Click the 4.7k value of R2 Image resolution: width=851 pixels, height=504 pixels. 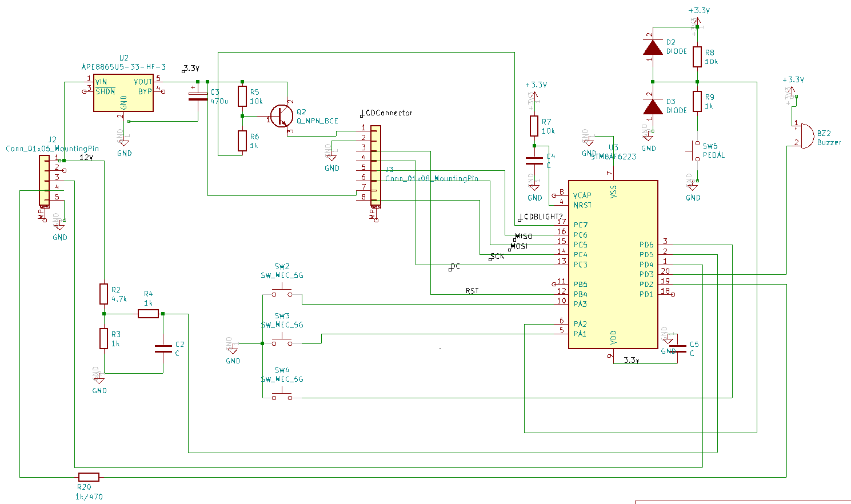tap(119, 299)
